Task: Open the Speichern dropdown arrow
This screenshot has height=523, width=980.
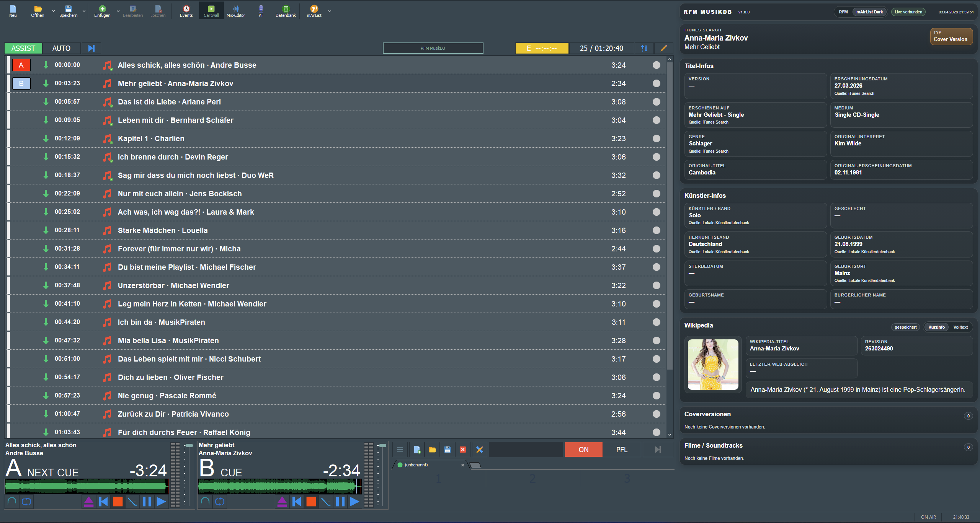Action: click(84, 11)
